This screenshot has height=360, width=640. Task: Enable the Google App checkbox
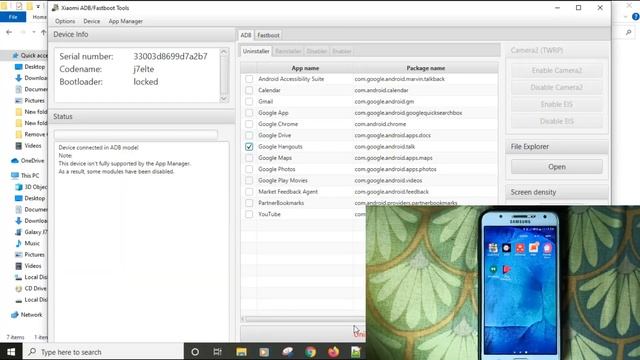[249, 113]
